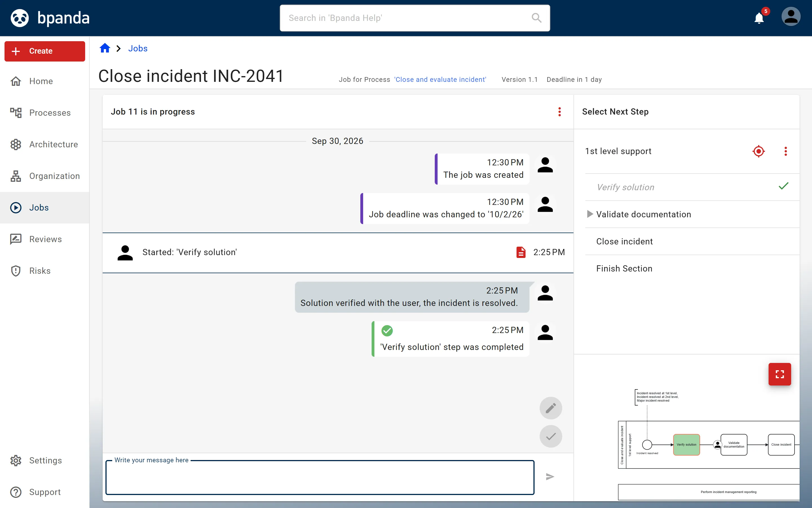Click the 'Deadline in 1 day' label
812x508 pixels.
[574, 80]
